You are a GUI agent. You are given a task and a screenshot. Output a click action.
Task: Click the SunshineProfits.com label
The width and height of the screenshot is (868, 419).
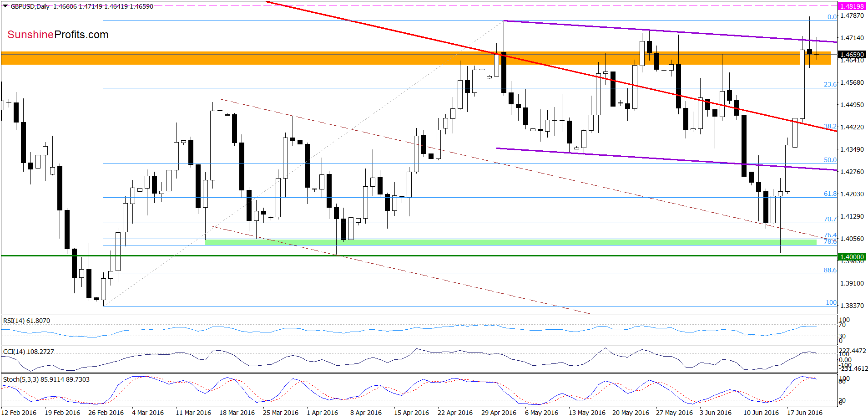click(58, 35)
